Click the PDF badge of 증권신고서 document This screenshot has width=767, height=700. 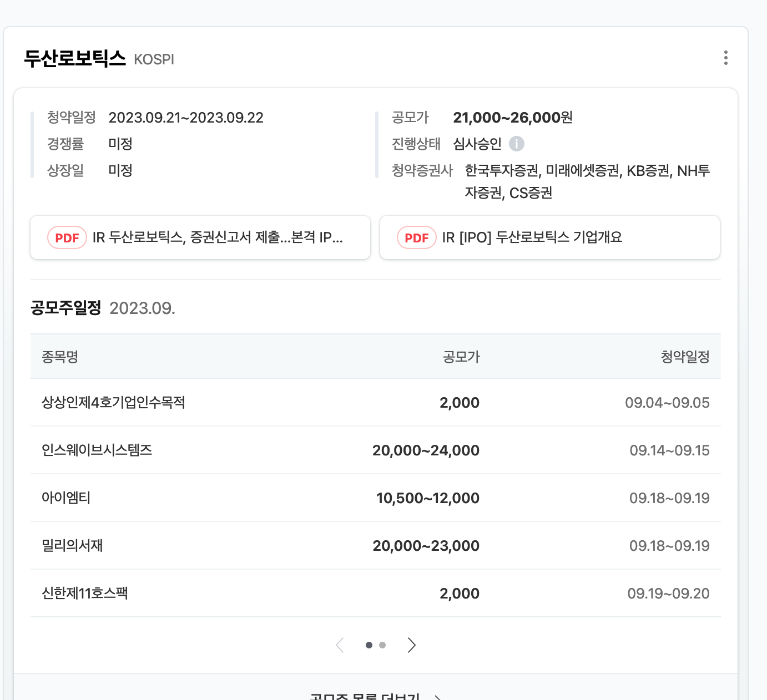click(67, 237)
